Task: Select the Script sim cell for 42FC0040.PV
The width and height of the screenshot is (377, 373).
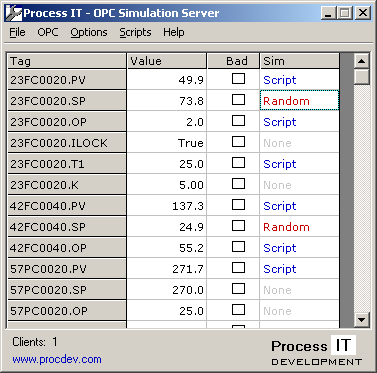Action: (x=299, y=205)
